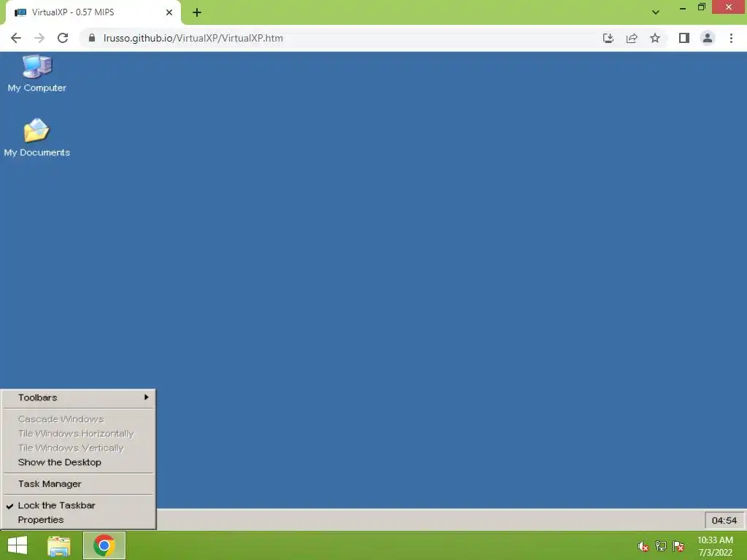This screenshot has height=560, width=747.
Task: Click network tray icon
Action: pos(661,546)
